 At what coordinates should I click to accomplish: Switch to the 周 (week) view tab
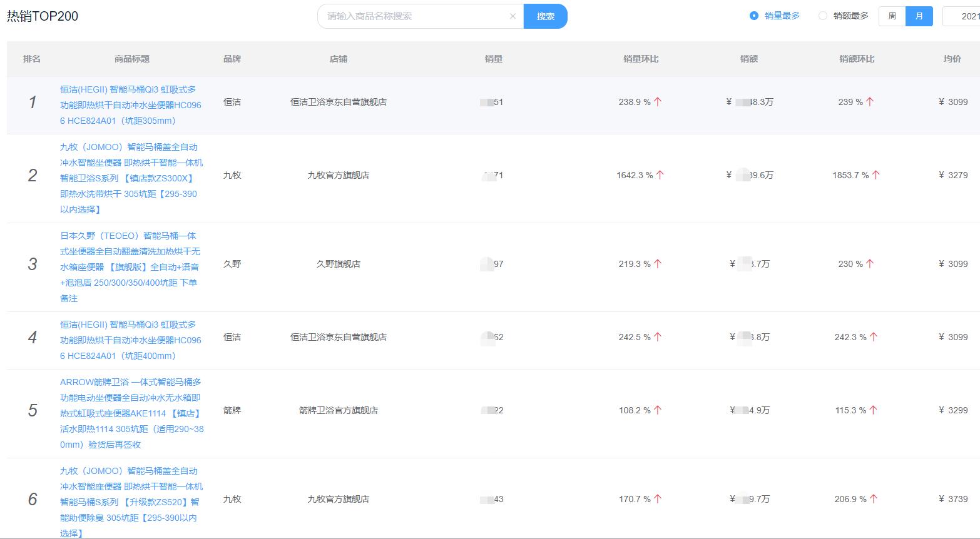[891, 16]
